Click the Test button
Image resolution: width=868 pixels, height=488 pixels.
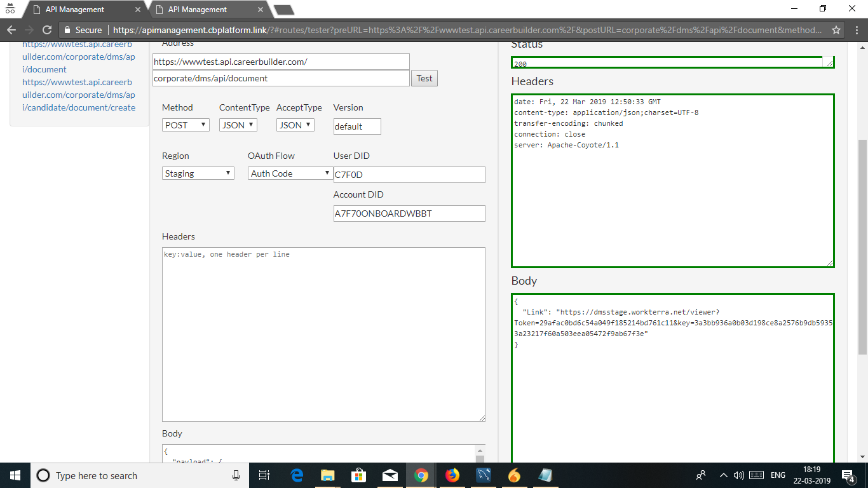pyautogui.click(x=424, y=78)
